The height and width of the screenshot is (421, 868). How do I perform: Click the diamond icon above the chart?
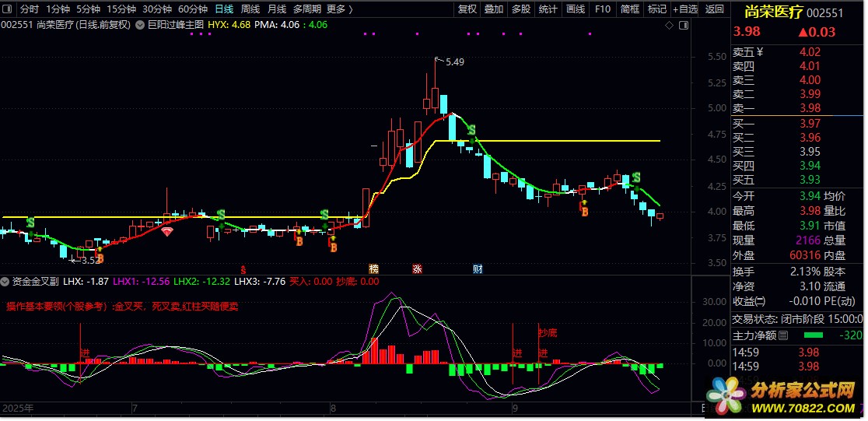[669, 25]
